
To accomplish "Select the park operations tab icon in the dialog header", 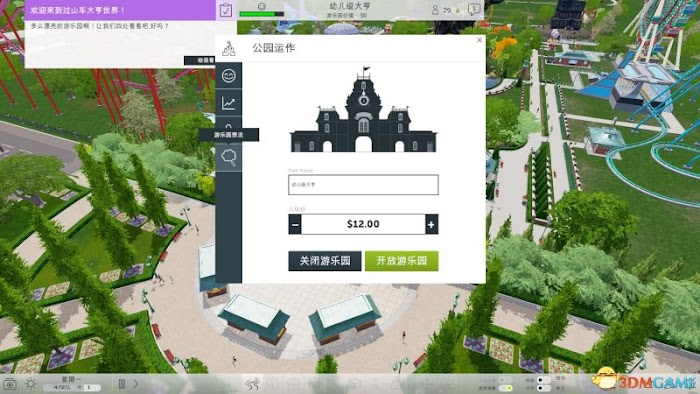I will click(x=229, y=48).
